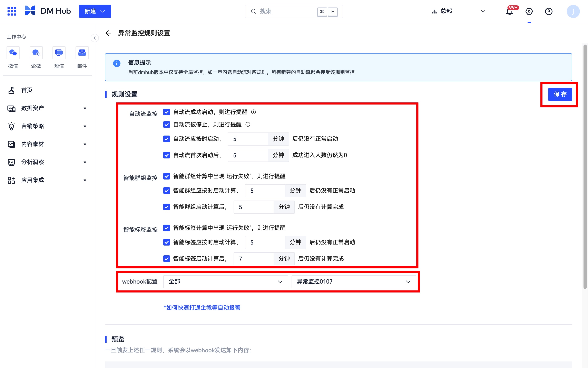
Task: Open the user avatar menu
Action: (x=573, y=11)
